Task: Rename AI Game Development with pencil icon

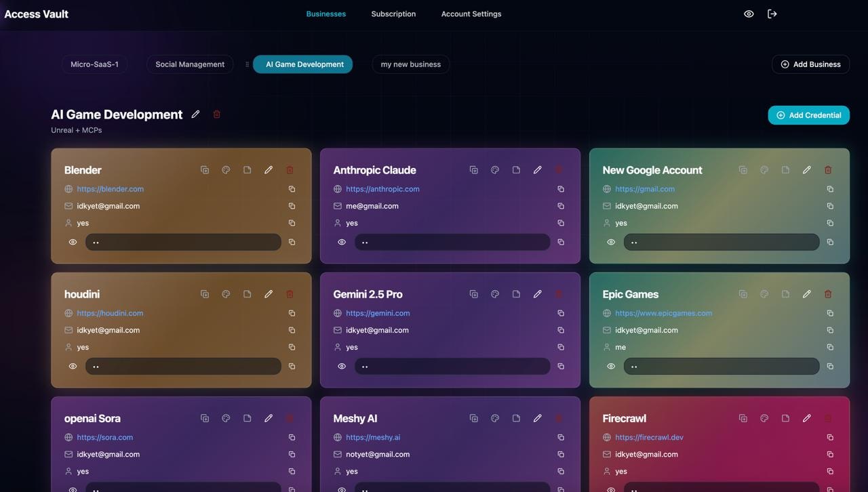Action: [195, 115]
